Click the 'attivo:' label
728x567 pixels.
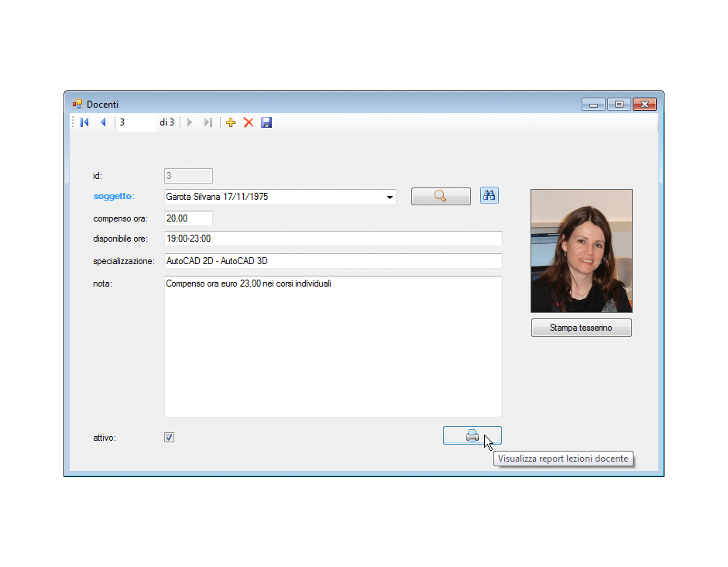click(x=105, y=438)
